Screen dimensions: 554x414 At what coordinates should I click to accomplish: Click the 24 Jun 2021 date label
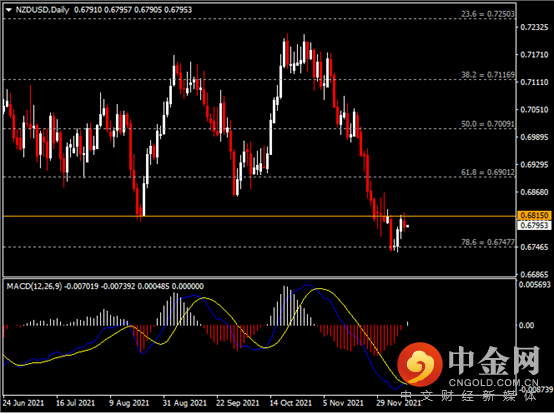coord(23,403)
